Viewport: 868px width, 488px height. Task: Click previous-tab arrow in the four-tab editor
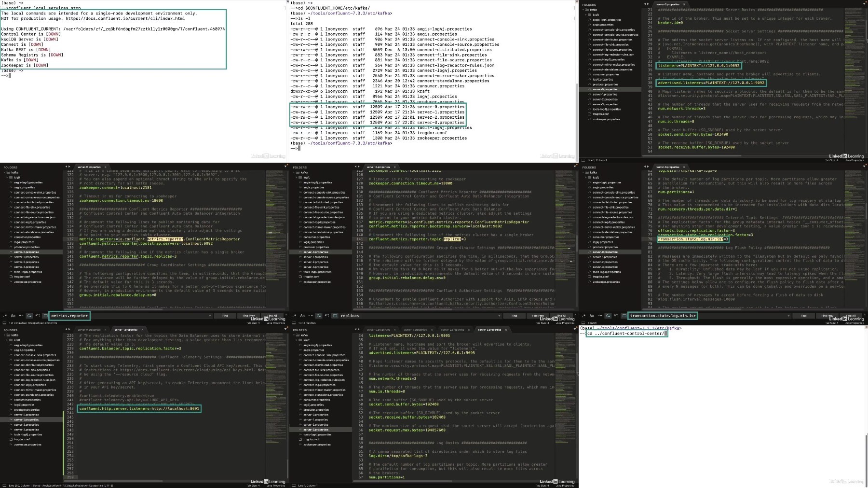356,330
